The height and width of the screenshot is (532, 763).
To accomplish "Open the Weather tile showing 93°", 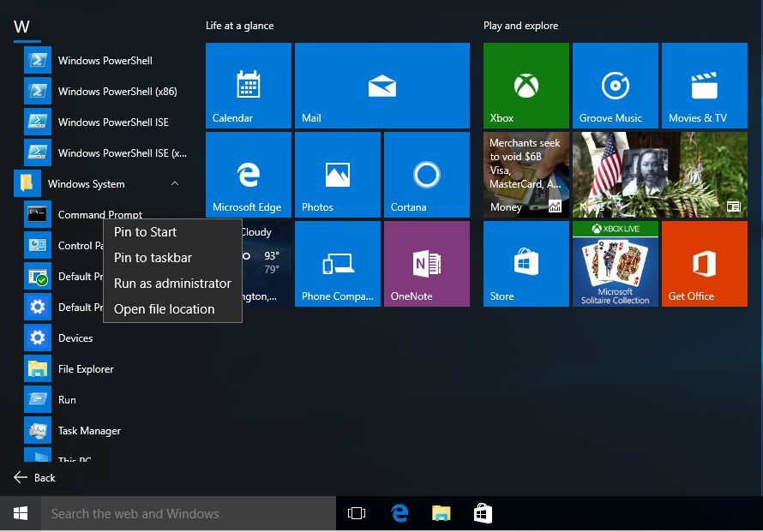I will coord(267,264).
